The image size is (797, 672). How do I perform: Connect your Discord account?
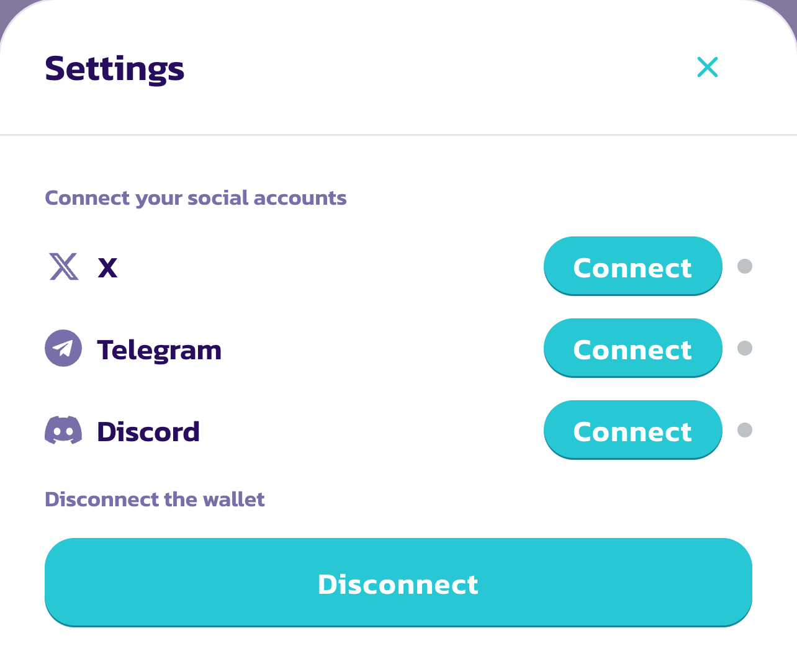coord(633,431)
